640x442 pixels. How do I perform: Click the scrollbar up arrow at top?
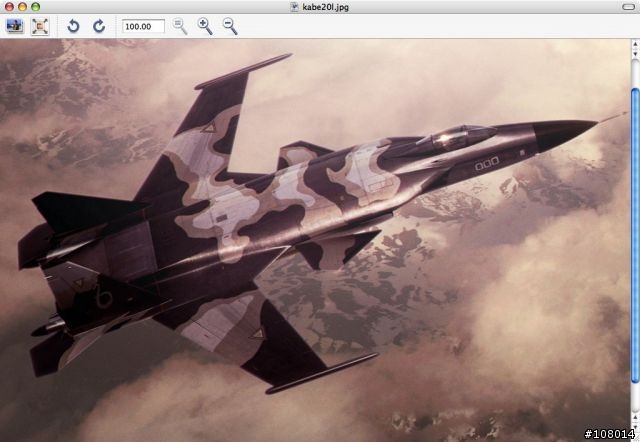[x=635, y=43]
